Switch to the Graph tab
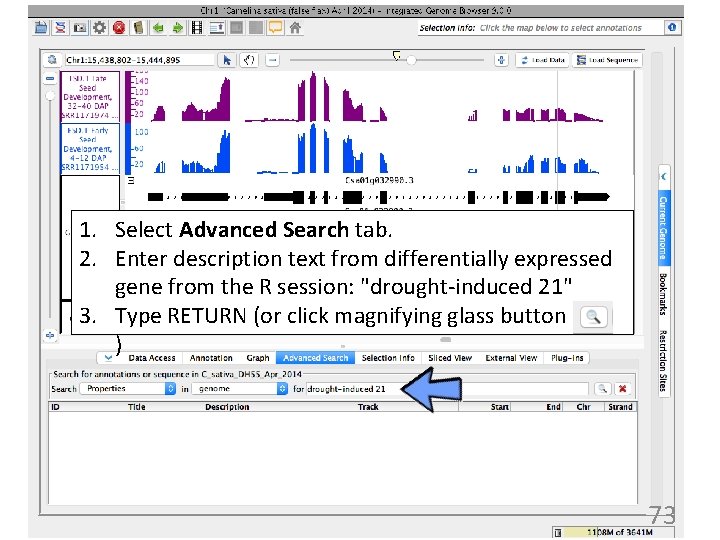720x540 pixels. click(x=258, y=358)
